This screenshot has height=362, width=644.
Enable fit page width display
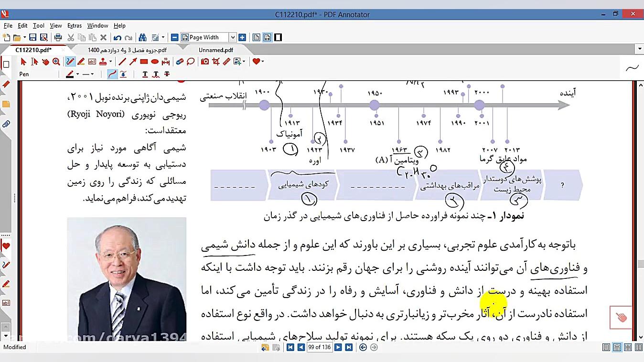[x=268, y=37]
